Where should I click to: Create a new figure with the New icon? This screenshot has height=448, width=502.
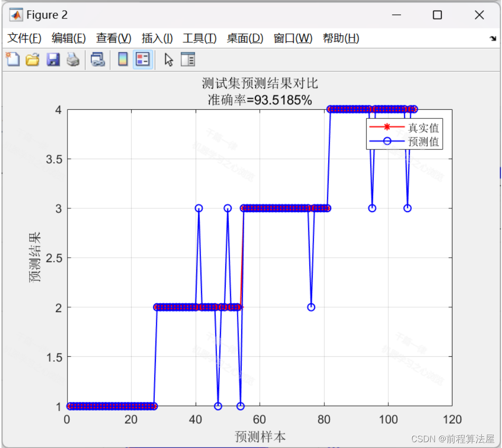[x=13, y=59]
